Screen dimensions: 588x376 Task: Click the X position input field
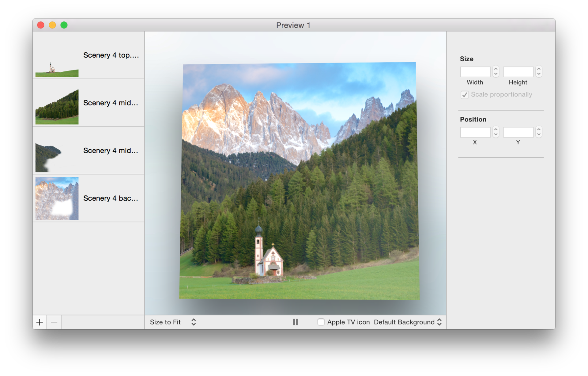pos(475,132)
